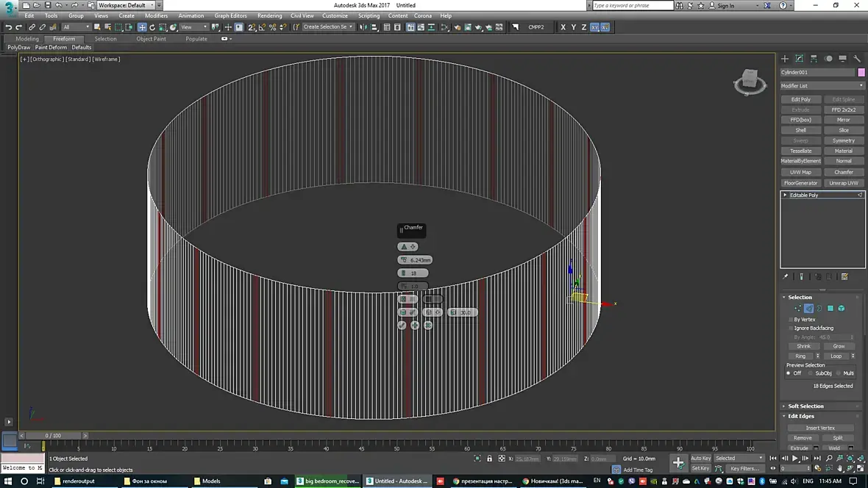
Task: Open the Utilities wrench panel icon
Action: click(x=857, y=59)
